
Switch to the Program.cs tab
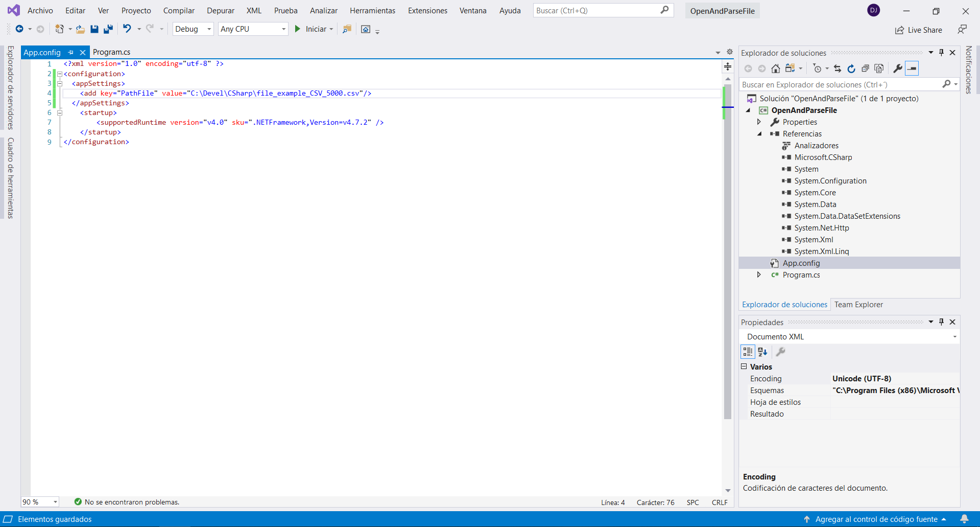click(111, 52)
